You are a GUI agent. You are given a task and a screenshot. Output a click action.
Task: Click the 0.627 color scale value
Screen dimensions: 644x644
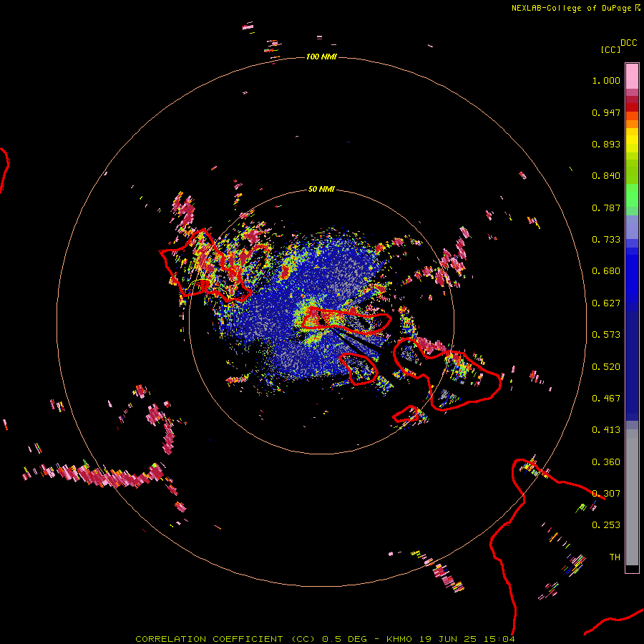[606, 303]
